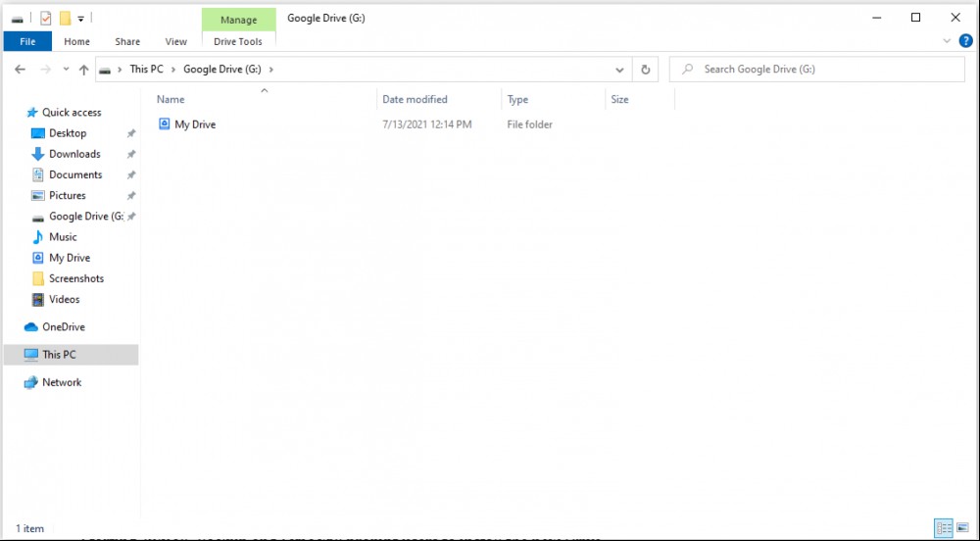This screenshot has height=541, width=980.
Task: Click the pin icon next to Pictures
Action: [131, 195]
